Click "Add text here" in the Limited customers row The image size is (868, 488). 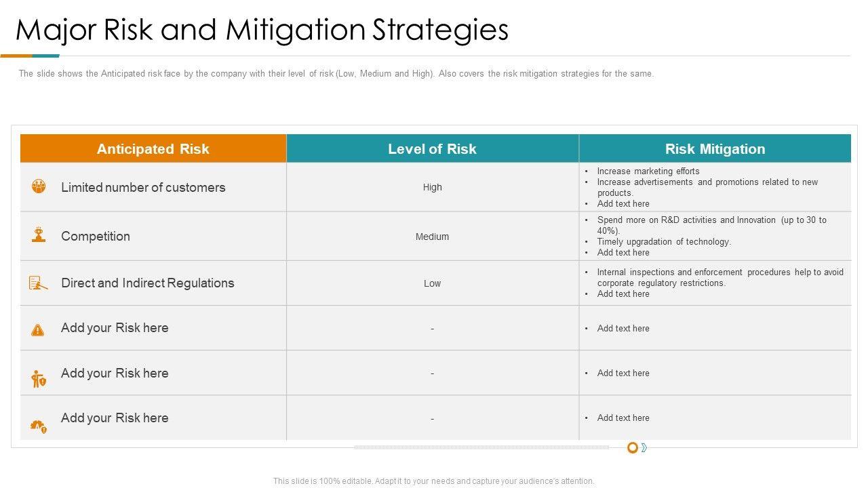click(x=623, y=204)
